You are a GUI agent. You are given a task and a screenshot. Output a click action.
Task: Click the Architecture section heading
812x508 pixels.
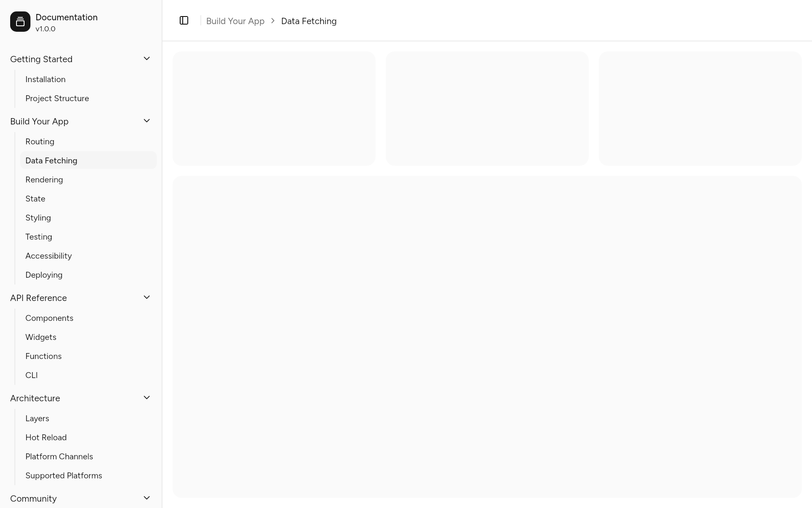[35, 398]
